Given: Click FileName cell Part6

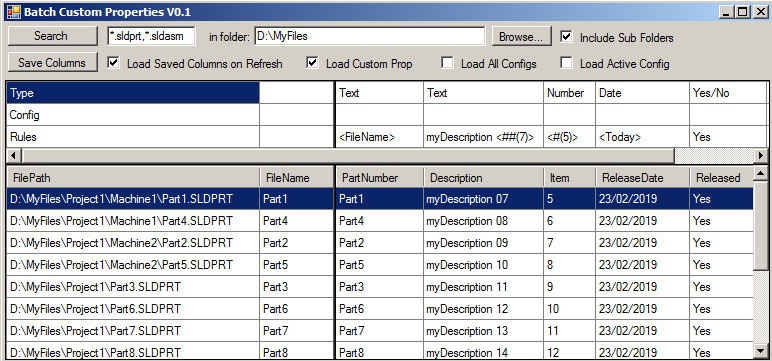Looking at the screenshot, I should click(x=296, y=309).
